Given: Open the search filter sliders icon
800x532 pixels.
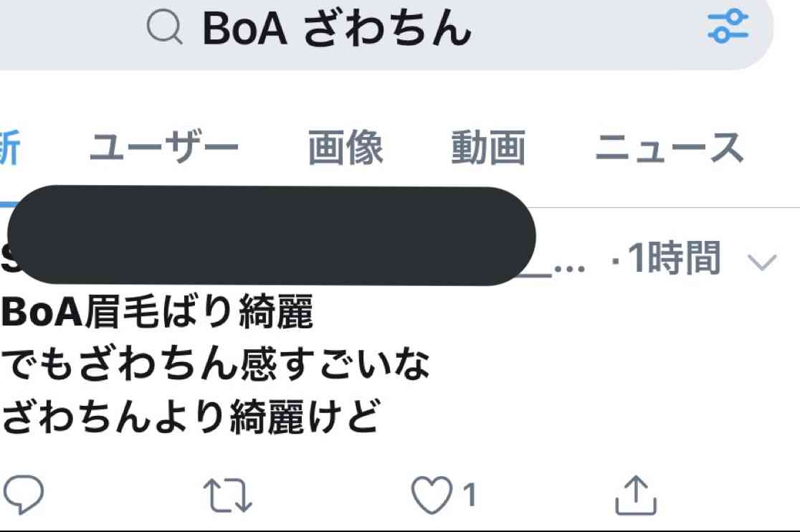Looking at the screenshot, I should 728,26.
